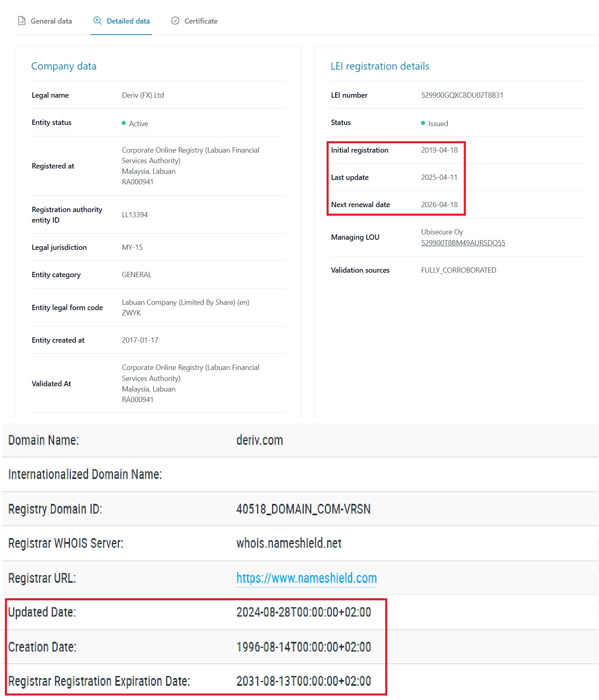Open the Managing LOU link 529900T8BM49AURSDO55
The height and width of the screenshot is (700, 599).
coord(463,243)
